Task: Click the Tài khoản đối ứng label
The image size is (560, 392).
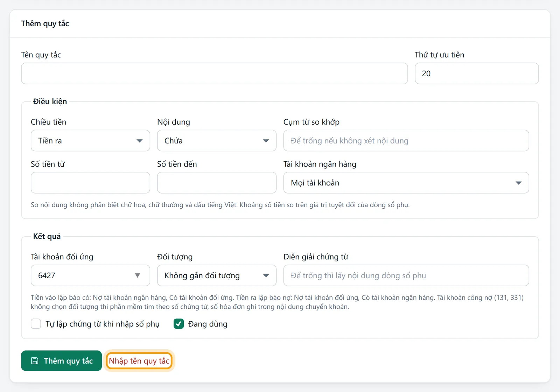Action: coord(62,257)
